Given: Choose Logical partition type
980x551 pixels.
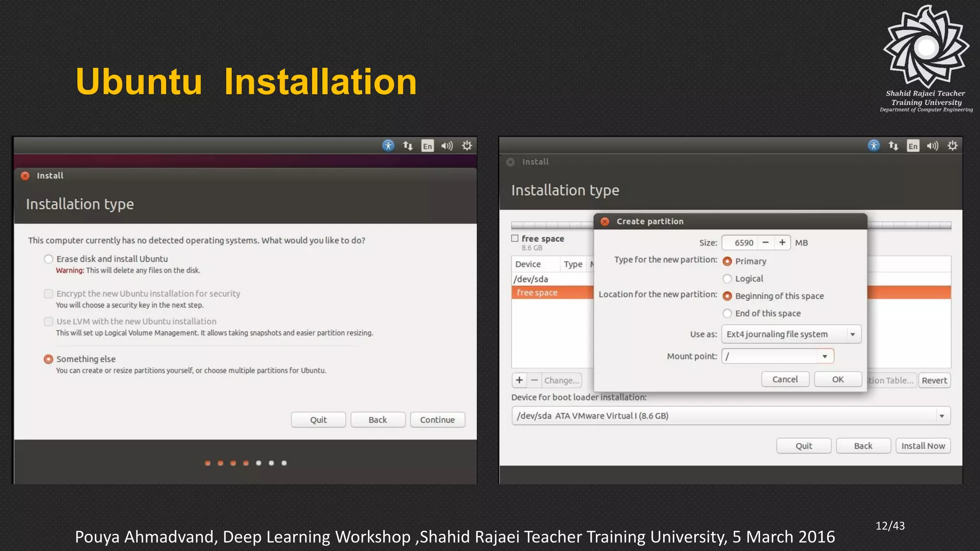Looking at the screenshot, I should coord(727,278).
